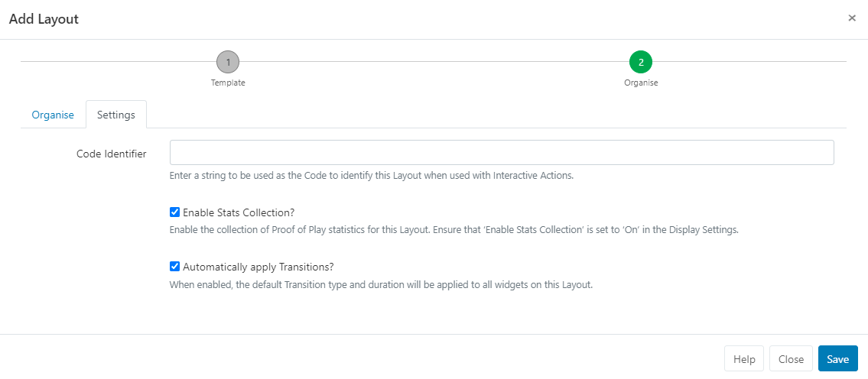Image resolution: width=868 pixels, height=379 pixels.
Task: Click the Code Identifier field label
Action: pyautogui.click(x=112, y=154)
